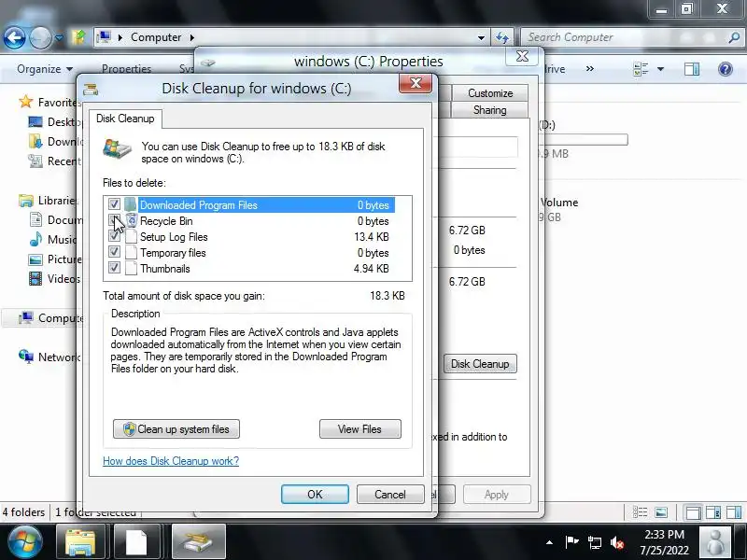Show hidden tray icons arrow
The width and height of the screenshot is (747, 560).
(549, 542)
